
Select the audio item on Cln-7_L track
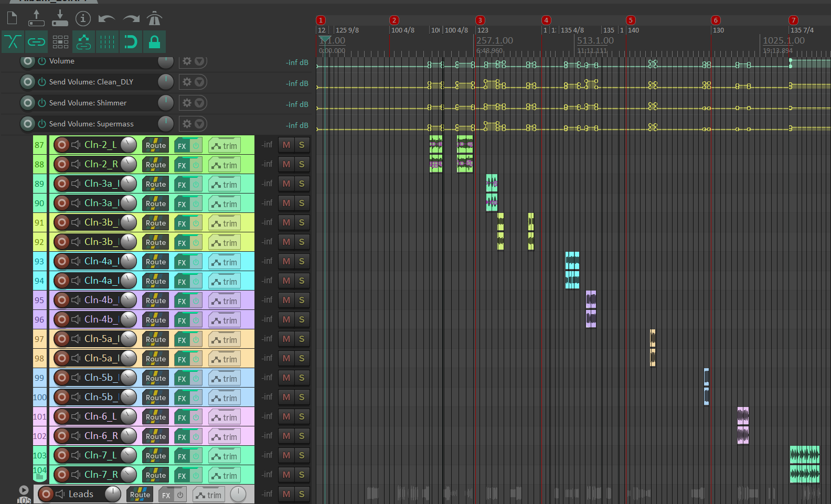(x=805, y=455)
